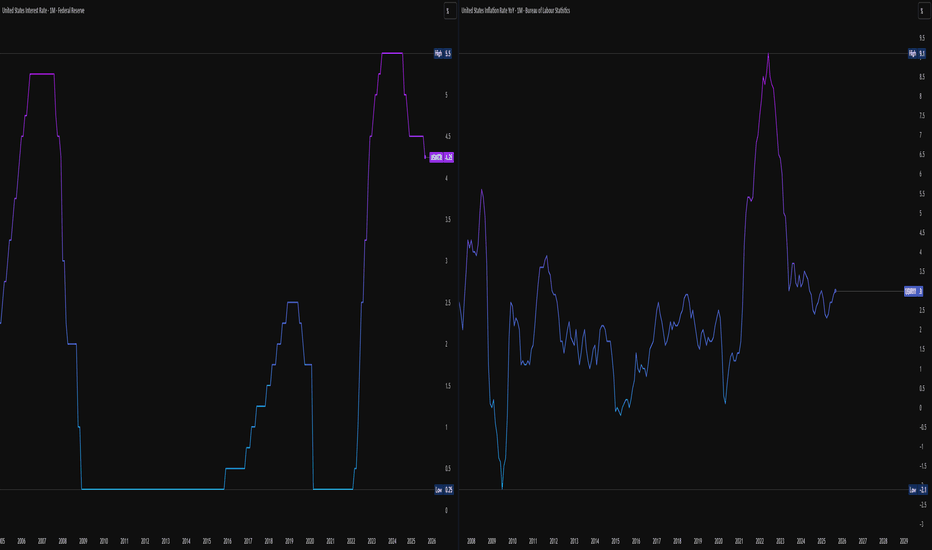Select the 2009 mark on the interest rate time axis

pos(83,541)
